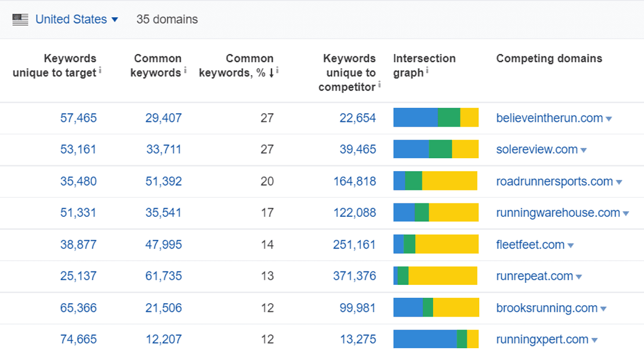This screenshot has width=644, height=352.
Task: Expand dropdown arrow next to runningwarehouse.com
Action: coord(626,214)
